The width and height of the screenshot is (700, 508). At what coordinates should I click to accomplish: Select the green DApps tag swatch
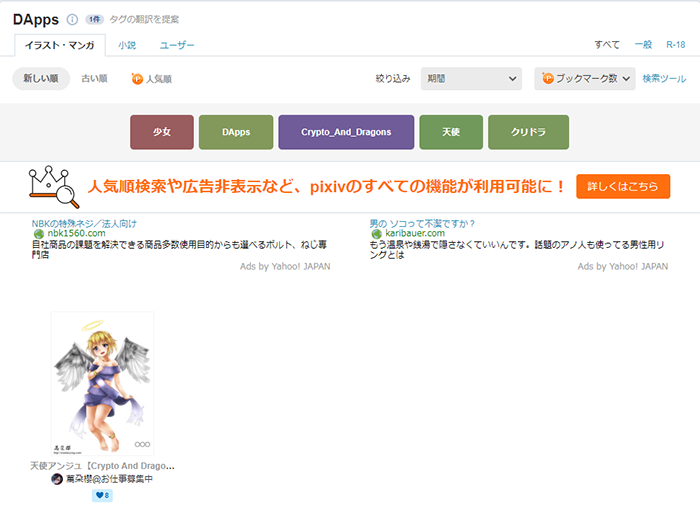(x=236, y=132)
